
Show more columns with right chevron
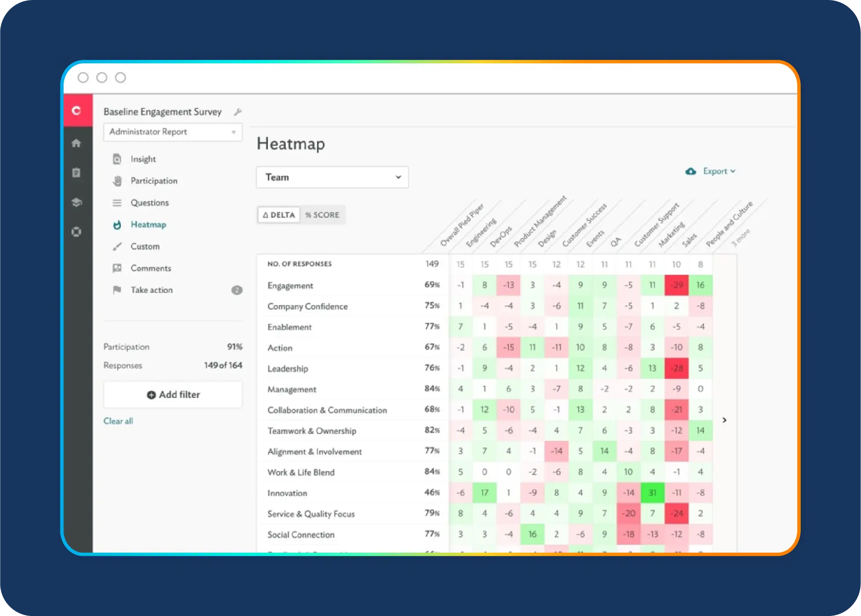click(x=725, y=420)
